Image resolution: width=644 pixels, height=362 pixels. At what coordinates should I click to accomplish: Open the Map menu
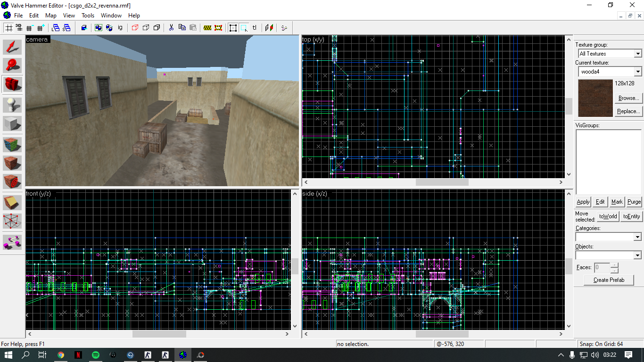[51, 16]
